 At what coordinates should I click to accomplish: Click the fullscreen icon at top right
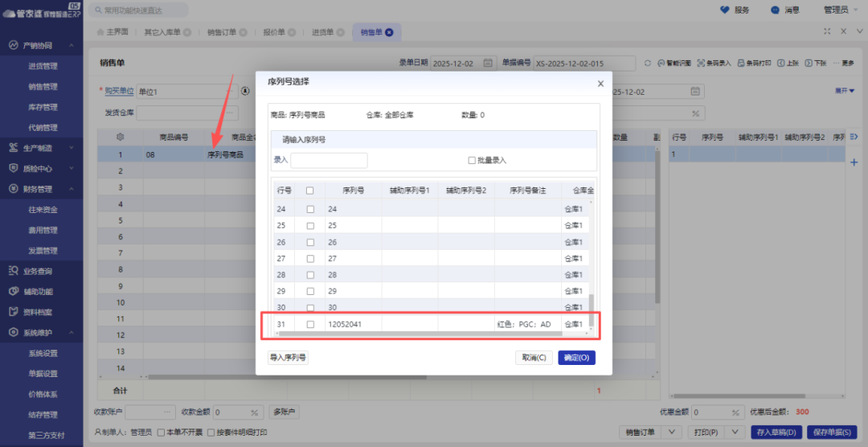click(827, 31)
